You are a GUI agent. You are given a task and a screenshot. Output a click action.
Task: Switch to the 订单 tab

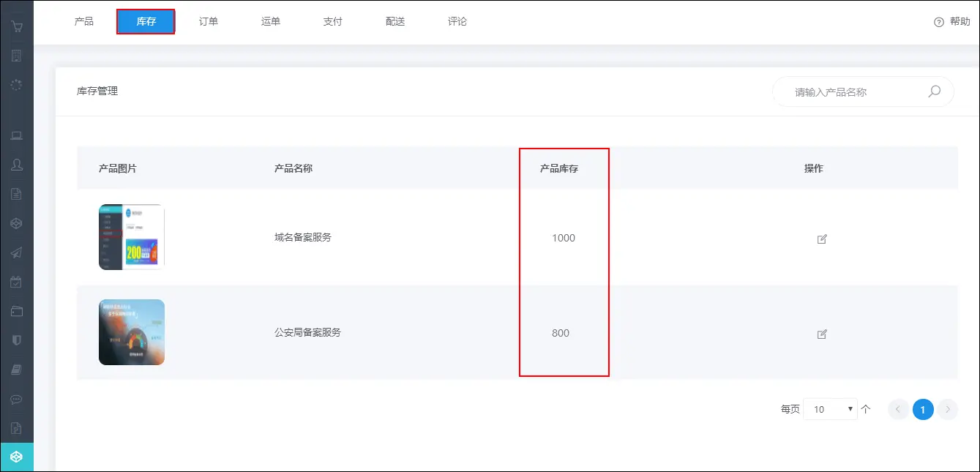(x=209, y=21)
